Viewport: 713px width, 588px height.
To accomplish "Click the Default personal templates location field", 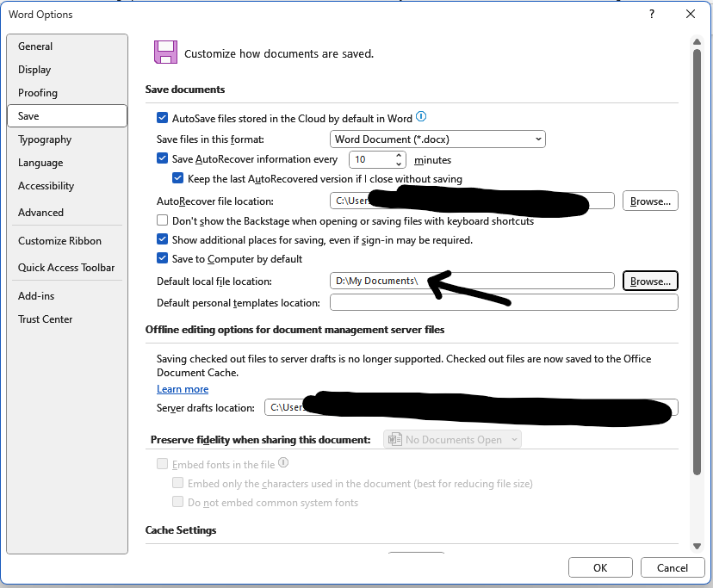I will 504,301.
